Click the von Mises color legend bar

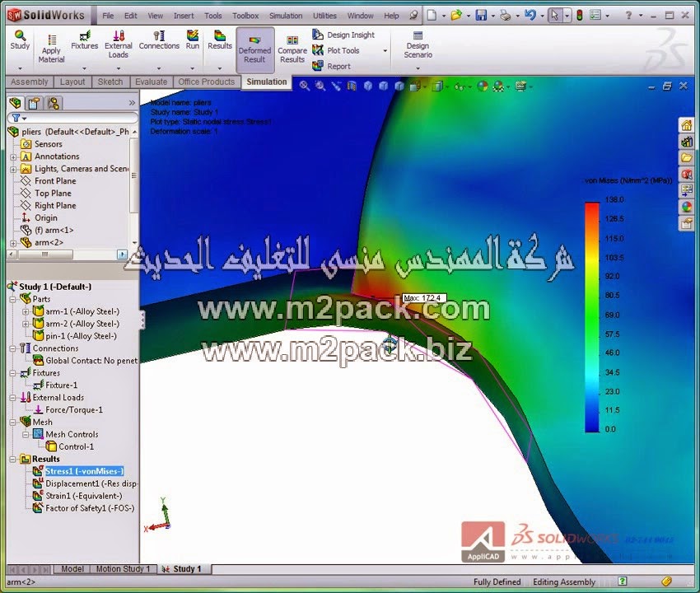[x=592, y=317]
